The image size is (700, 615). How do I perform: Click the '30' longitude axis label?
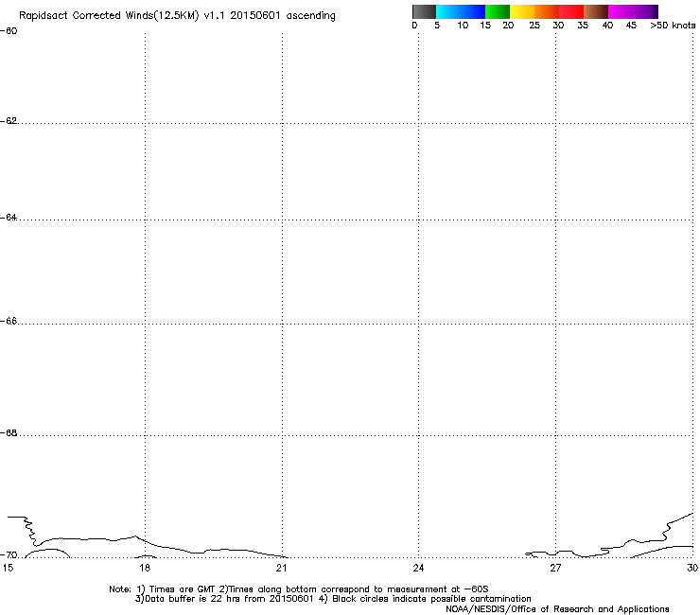[692, 568]
